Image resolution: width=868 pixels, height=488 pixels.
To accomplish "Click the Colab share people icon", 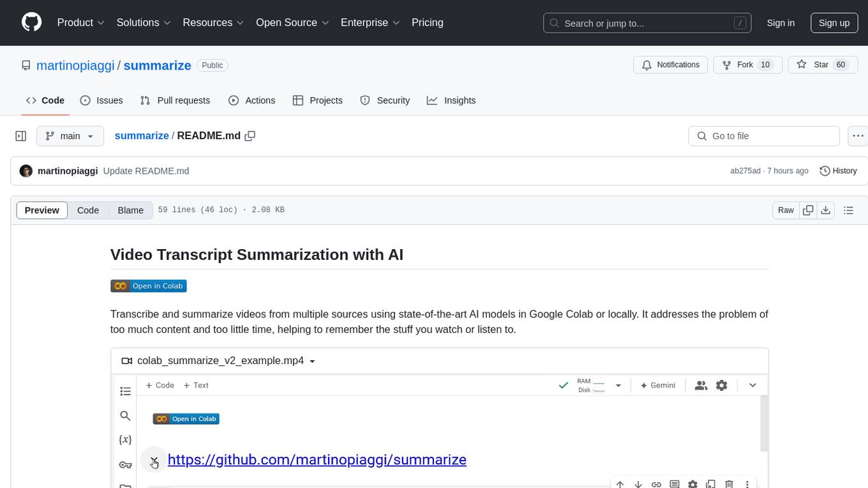I will tap(701, 385).
